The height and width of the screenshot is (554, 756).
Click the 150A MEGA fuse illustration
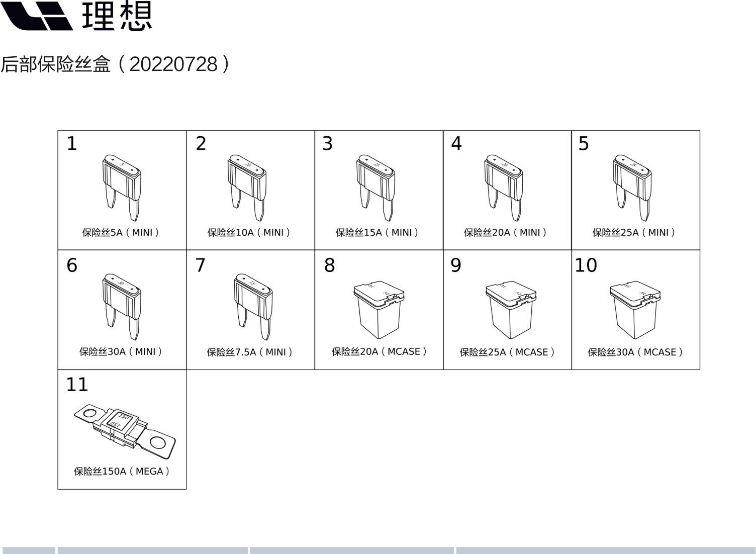pyautogui.click(x=125, y=433)
